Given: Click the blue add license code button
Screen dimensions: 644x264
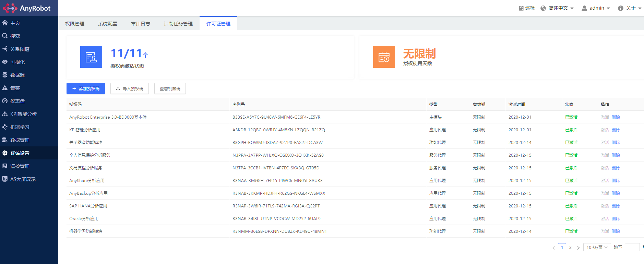Looking at the screenshot, I should [86, 88].
